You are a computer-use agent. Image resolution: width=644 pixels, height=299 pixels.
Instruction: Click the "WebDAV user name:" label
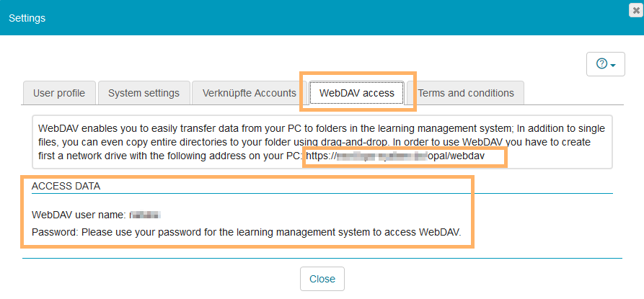79,215
